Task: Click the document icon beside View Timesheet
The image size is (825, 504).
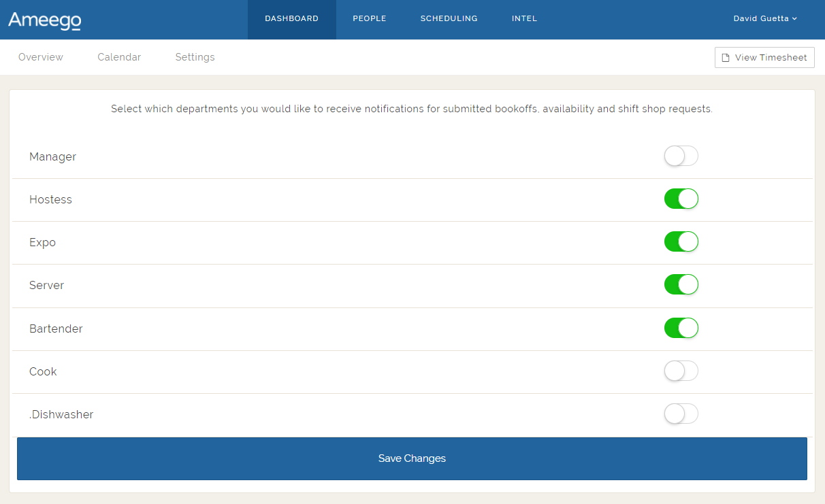Action: point(726,57)
